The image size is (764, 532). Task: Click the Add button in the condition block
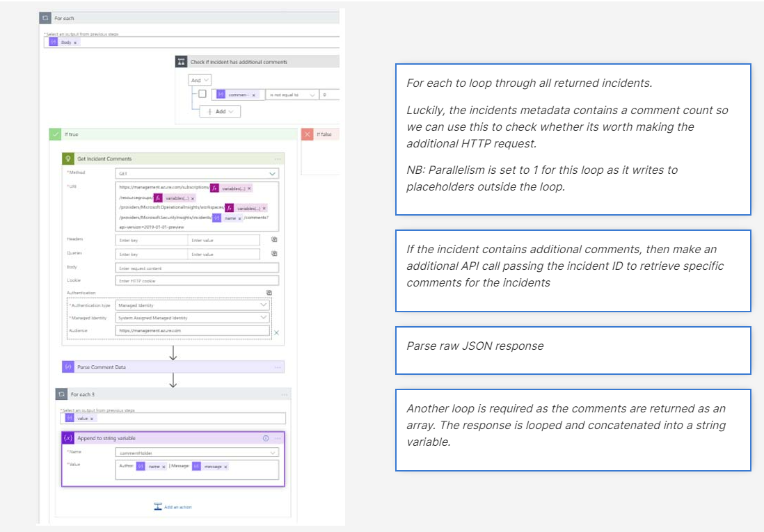[220, 111]
